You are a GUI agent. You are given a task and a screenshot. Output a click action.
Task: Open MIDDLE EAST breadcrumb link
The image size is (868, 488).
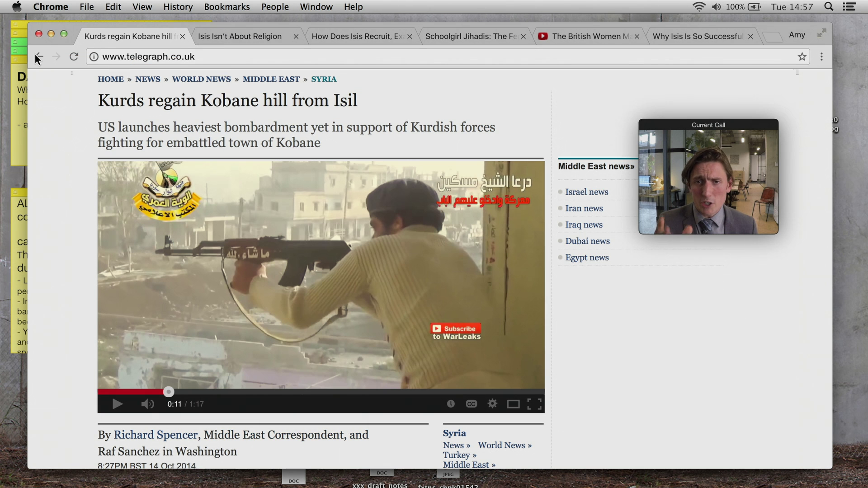pos(271,79)
